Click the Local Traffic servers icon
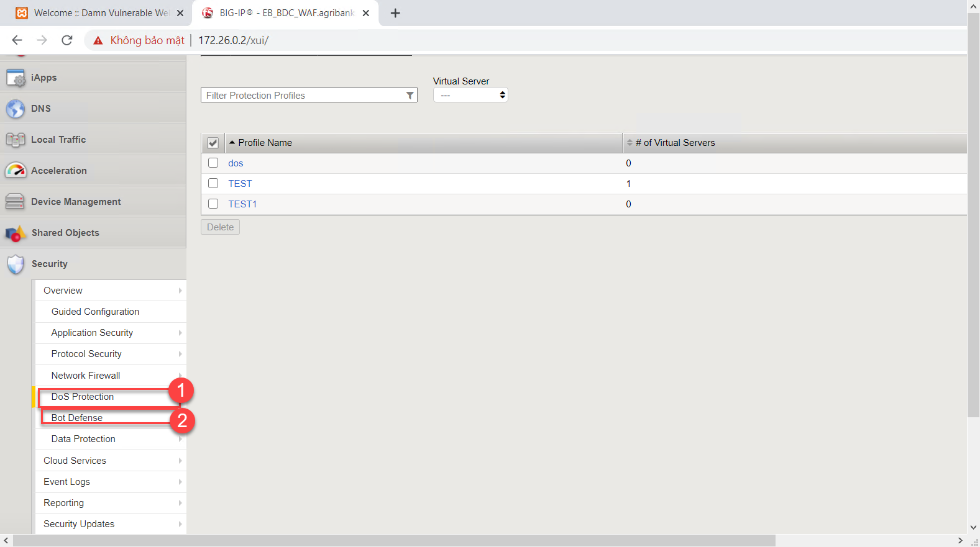 [16, 140]
